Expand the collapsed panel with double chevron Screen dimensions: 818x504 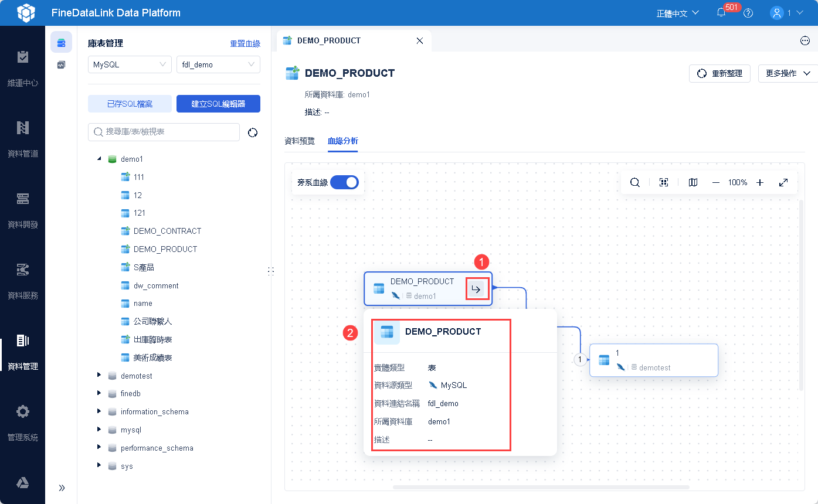[x=62, y=488]
